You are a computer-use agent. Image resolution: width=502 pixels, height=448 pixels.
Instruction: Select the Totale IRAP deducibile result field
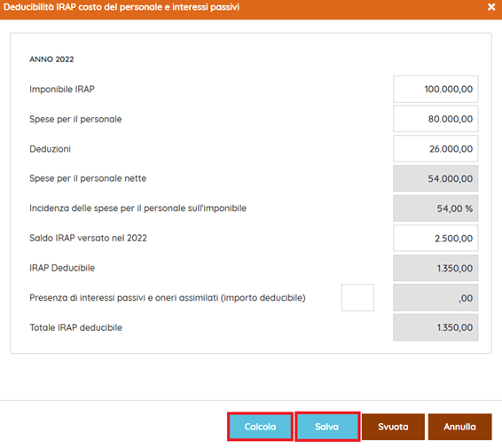(x=435, y=327)
